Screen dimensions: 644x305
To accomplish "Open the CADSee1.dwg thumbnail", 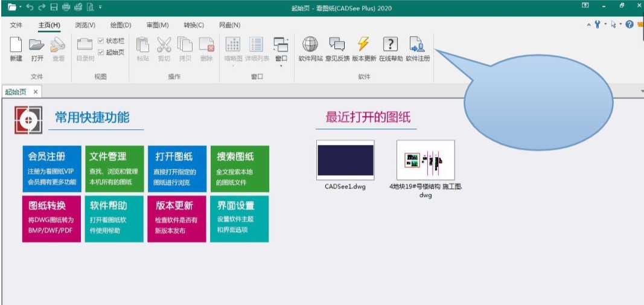I will click(x=345, y=161).
